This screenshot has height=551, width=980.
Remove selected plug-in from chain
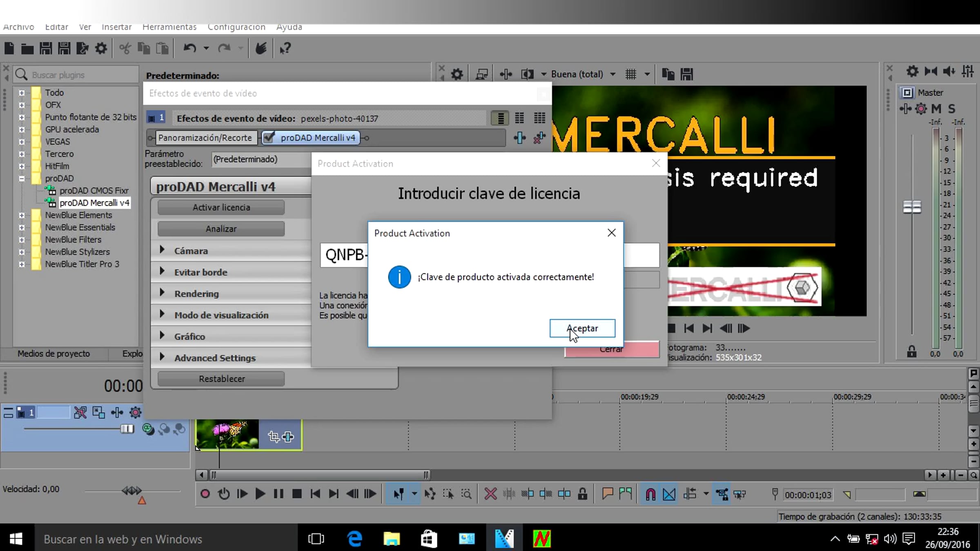coord(539,138)
